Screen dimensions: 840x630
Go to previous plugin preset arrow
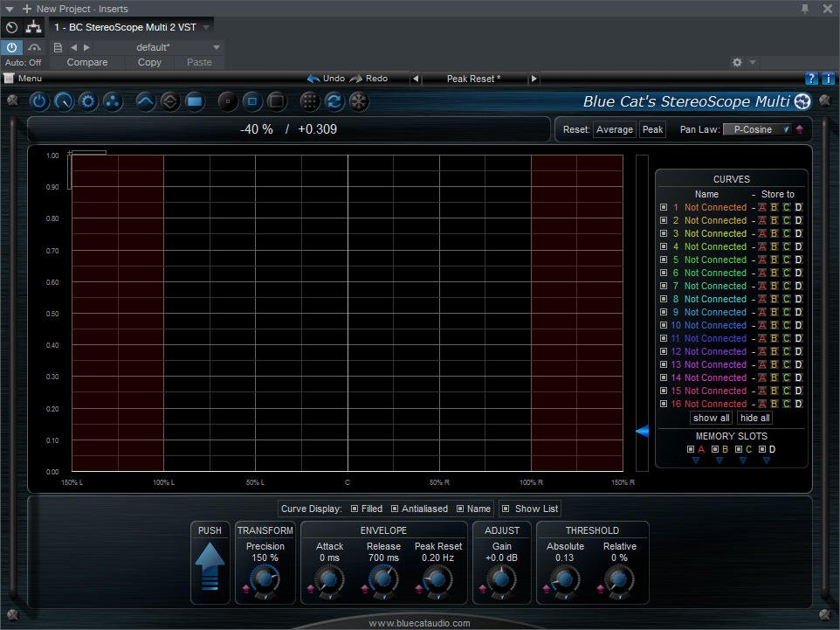[416, 79]
